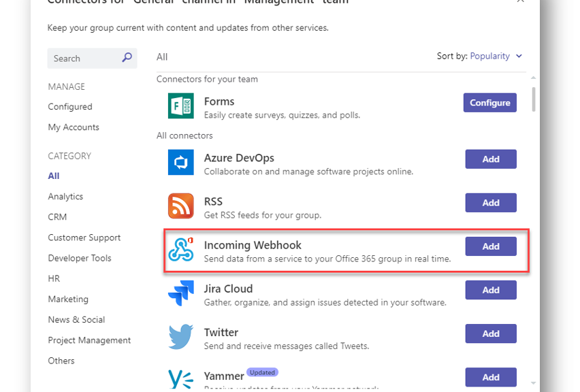Image resolution: width=580 pixels, height=392 pixels.
Task: Add the Incoming Webhook connector
Action: point(491,246)
